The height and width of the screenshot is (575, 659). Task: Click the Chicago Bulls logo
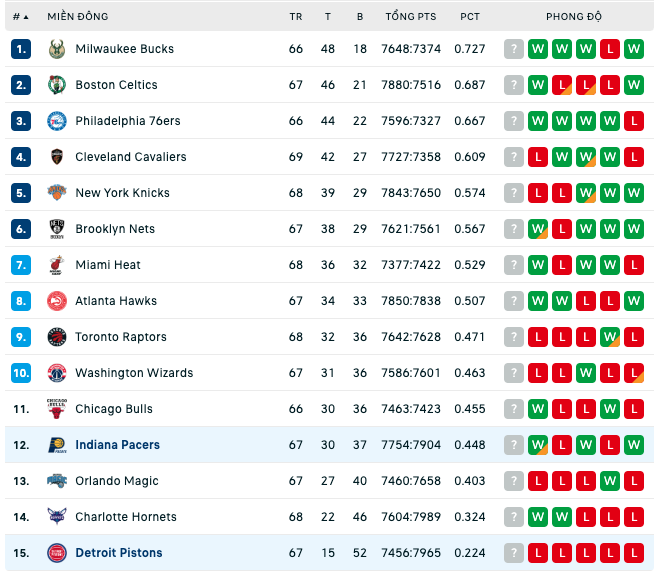[x=57, y=409]
